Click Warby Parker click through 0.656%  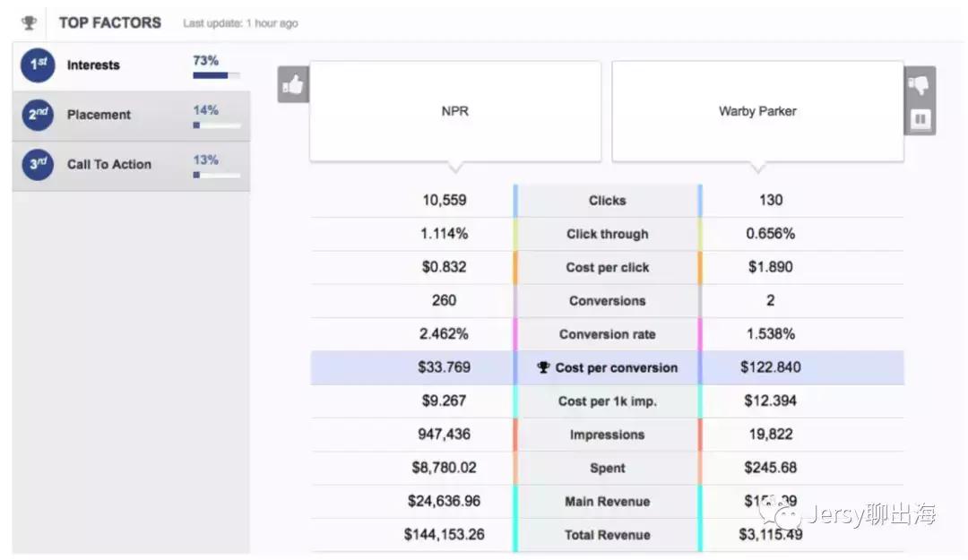pyautogui.click(x=771, y=233)
